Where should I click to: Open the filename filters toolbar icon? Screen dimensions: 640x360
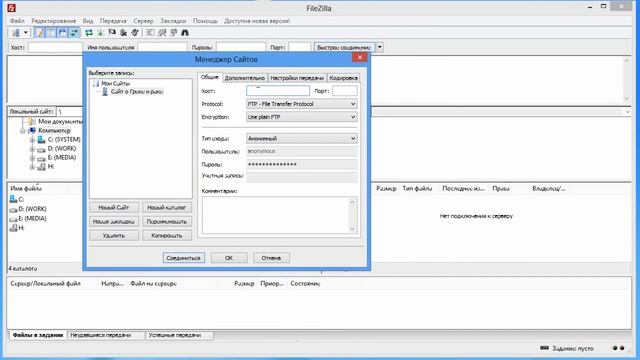[150, 33]
